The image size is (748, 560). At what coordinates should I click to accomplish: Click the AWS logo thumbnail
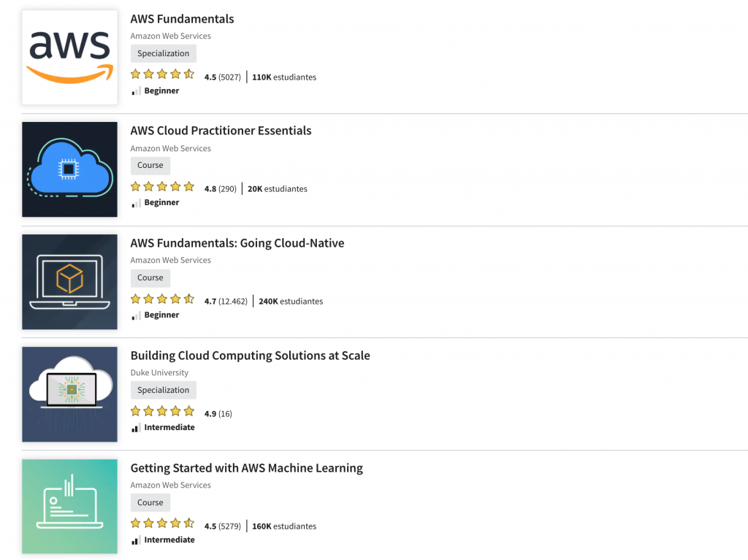pyautogui.click(x=69, y=57)
